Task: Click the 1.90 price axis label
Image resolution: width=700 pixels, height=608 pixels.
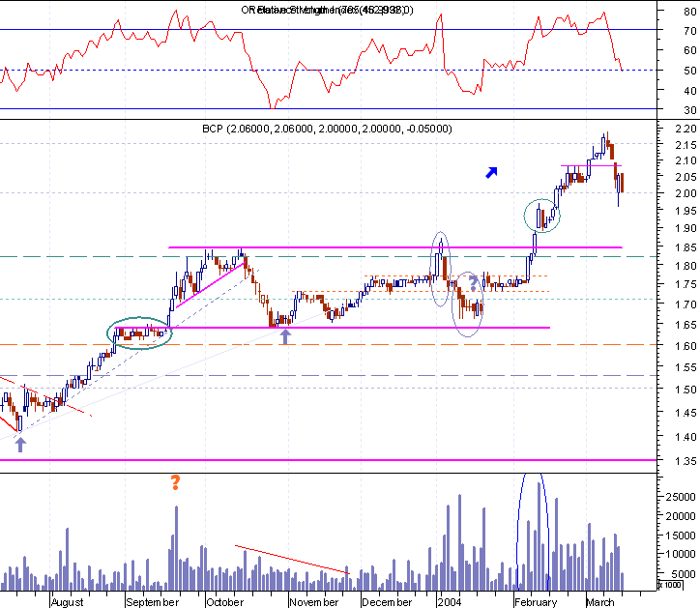Action: pos(686,228)
